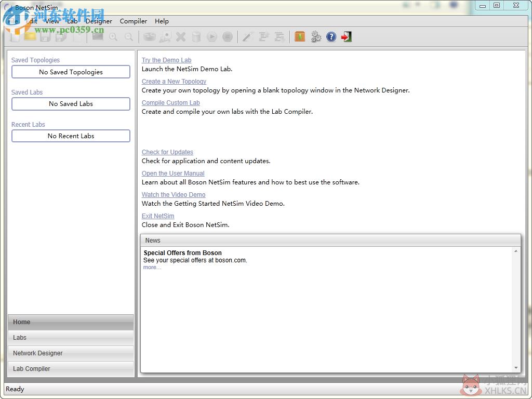Click the orange download box icon

click(x=300, y=36)
